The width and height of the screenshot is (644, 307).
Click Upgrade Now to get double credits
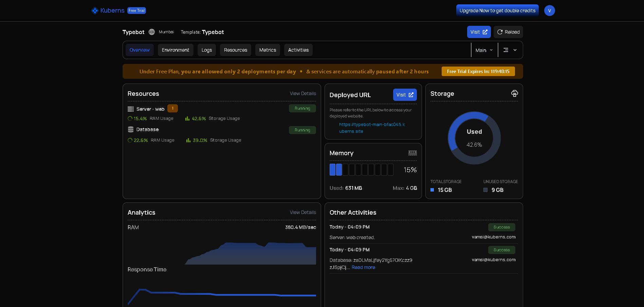497,10
